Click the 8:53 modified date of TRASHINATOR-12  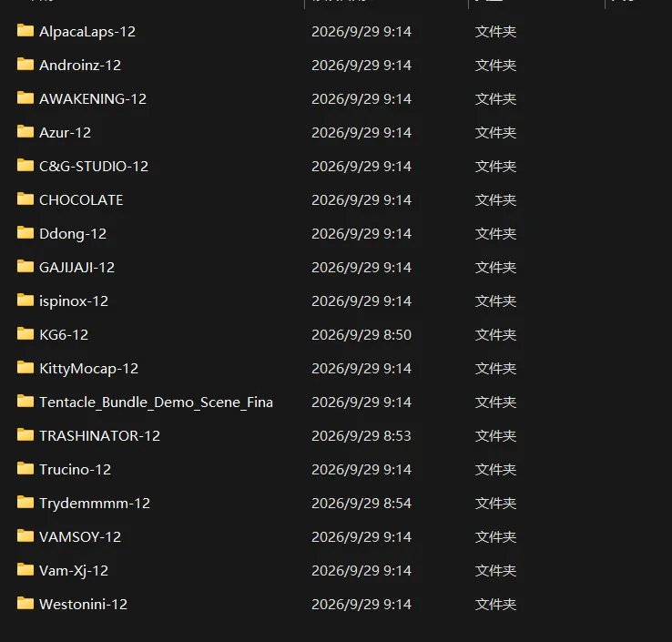[361, 436]
